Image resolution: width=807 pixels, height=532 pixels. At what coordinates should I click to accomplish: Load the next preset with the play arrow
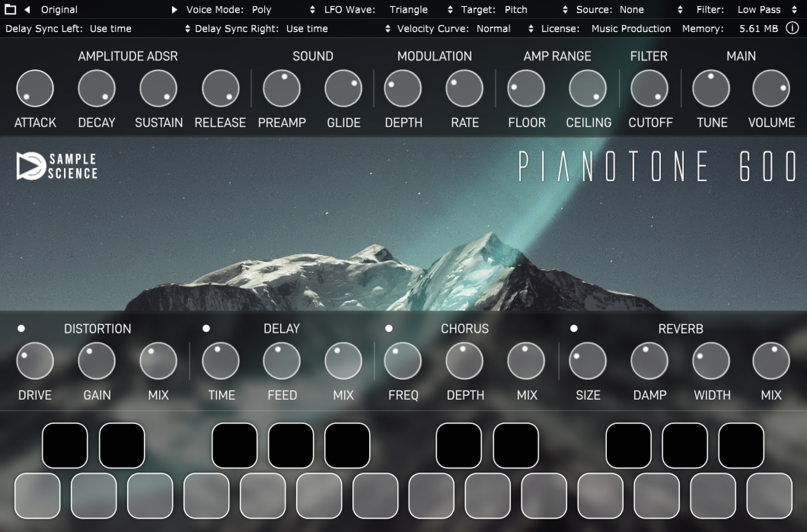point(174,10)
